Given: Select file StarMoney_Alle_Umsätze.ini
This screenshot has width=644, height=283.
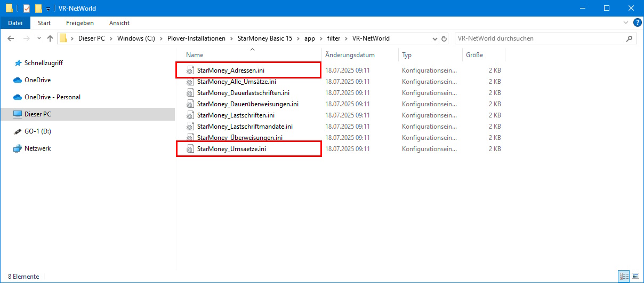Looking at the screenshot, I should pyautogui.click(x=237, y=81).
